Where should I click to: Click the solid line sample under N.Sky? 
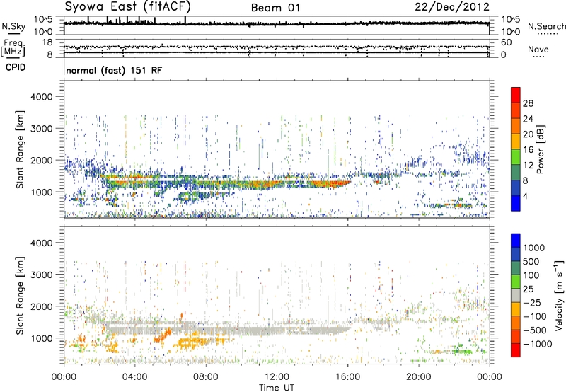[x=13, y=33]
